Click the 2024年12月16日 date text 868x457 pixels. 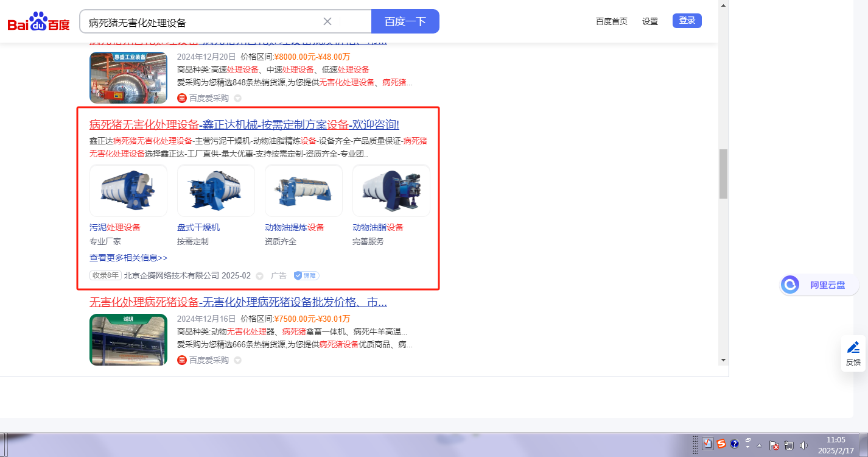(x=206, y=319)
